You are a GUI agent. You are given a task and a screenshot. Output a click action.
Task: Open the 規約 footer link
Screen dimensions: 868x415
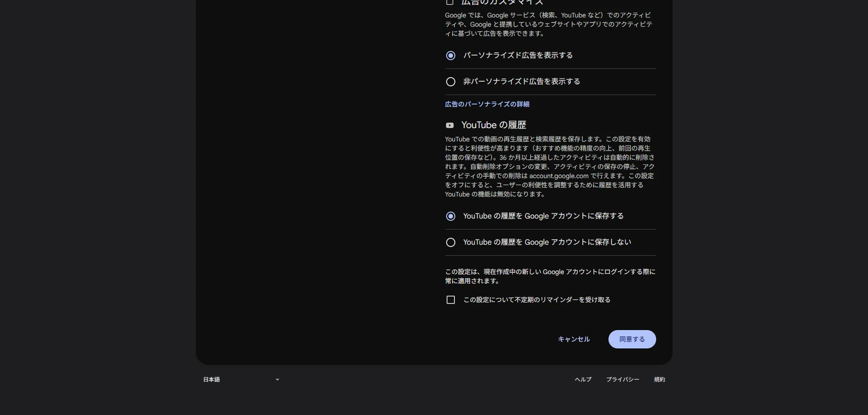click(x=659, y=380)
